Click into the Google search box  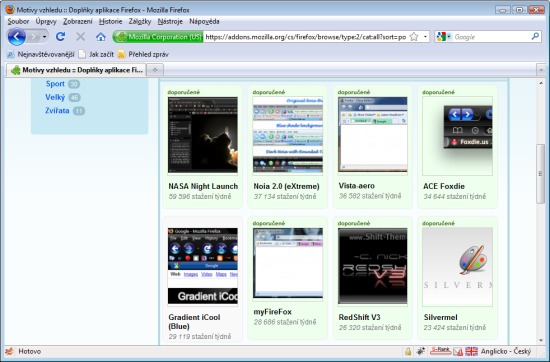(491, 37)
